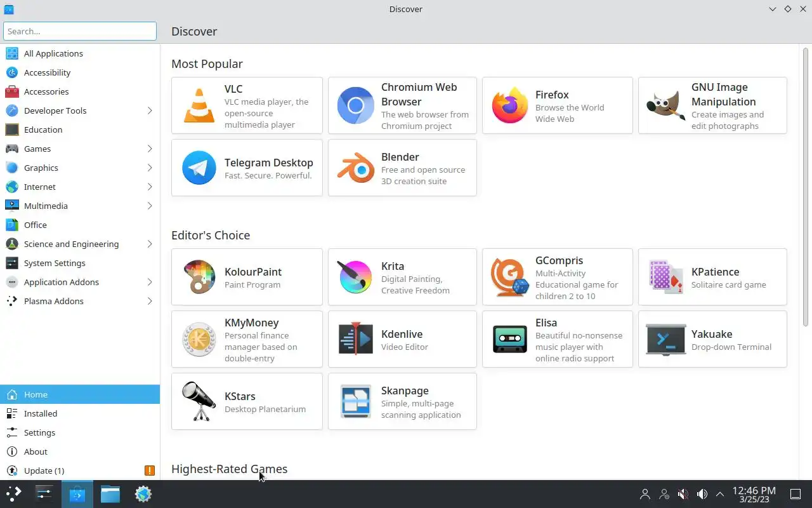Click the "Desktop Planetarium" description
The image size is (812, 508).
coord(265,409)
